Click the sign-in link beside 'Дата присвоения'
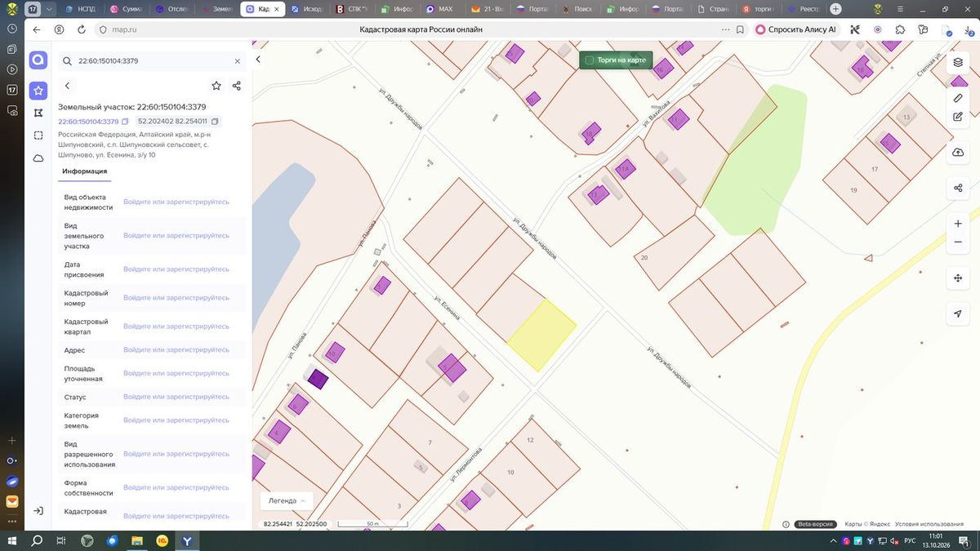 [176, 269]
